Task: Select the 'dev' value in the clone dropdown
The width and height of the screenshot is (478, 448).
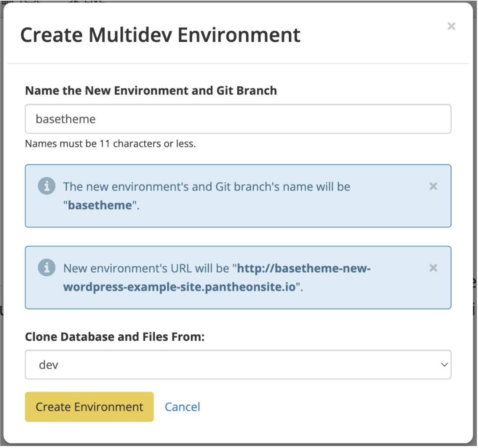Action: click(49, 365)
